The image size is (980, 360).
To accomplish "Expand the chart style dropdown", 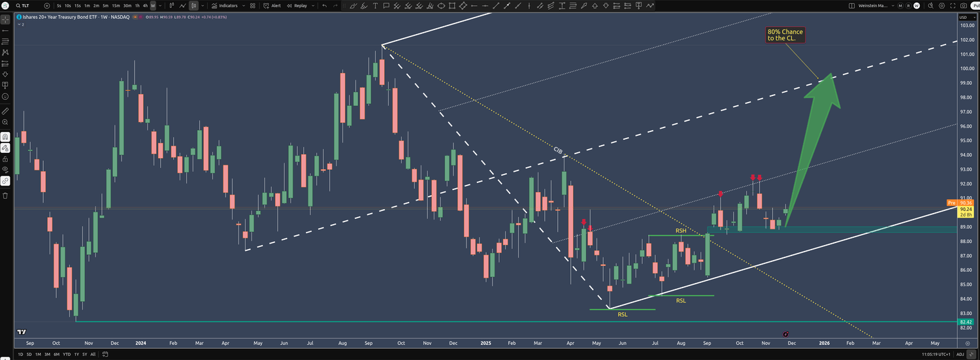I will pyautogui.click(x=203, y=5).
